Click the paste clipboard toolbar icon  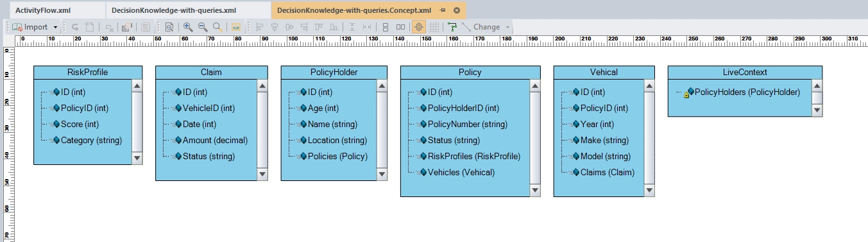point(90,27)
